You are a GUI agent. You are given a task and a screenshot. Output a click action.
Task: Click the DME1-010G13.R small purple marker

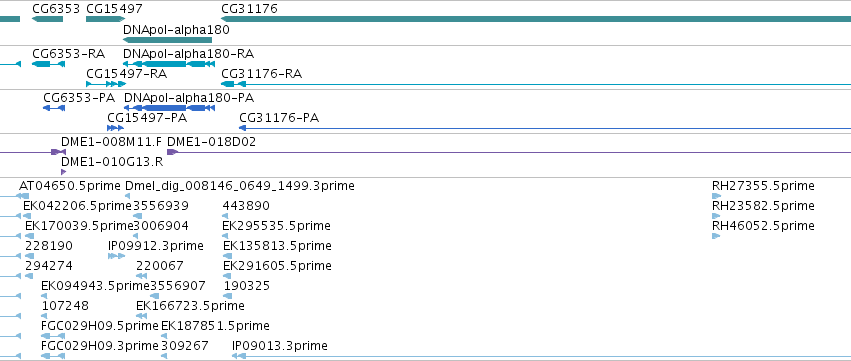pos(63,172)
